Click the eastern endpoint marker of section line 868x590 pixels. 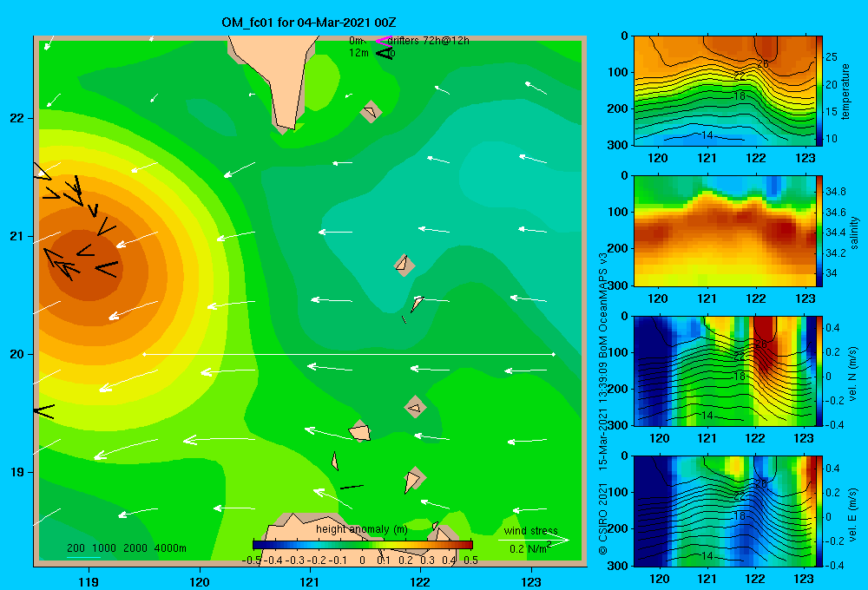pyautogui.click(x=554, y=354)
